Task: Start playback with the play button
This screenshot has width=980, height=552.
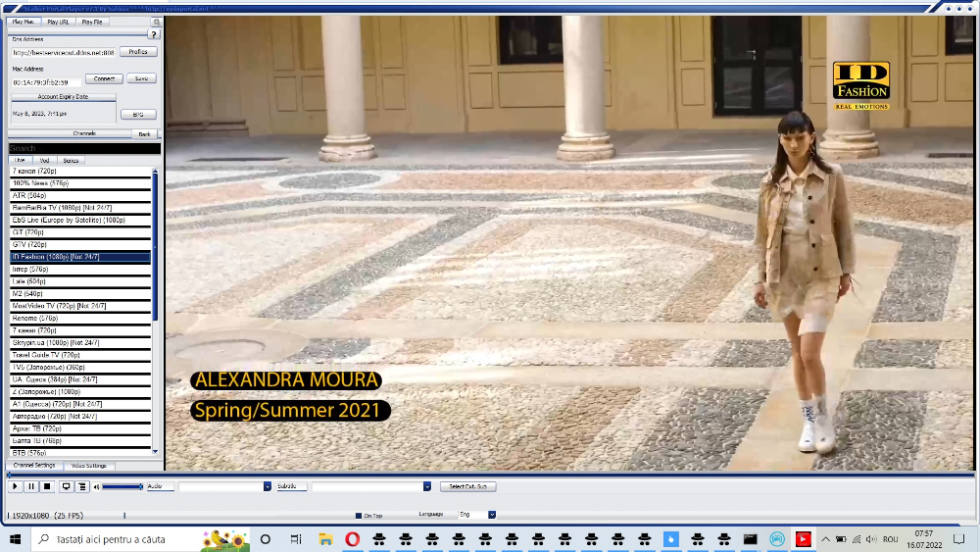Action: pos(15,486)
